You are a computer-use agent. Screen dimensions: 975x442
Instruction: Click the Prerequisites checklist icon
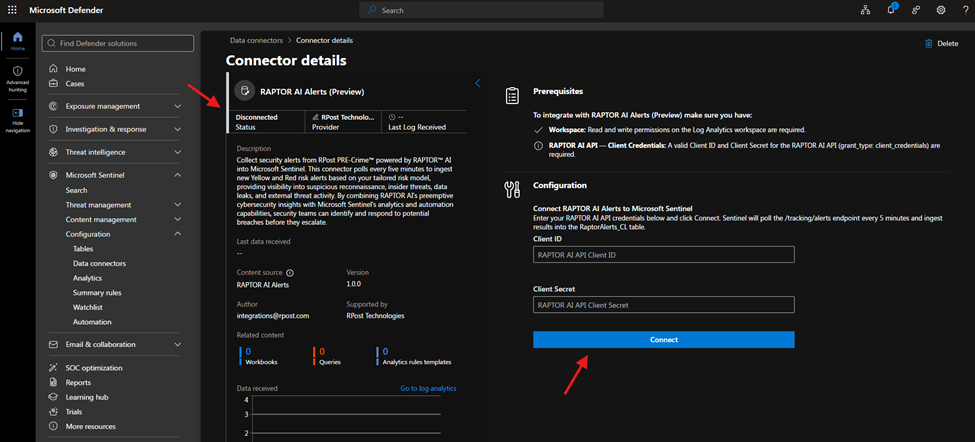512,95
